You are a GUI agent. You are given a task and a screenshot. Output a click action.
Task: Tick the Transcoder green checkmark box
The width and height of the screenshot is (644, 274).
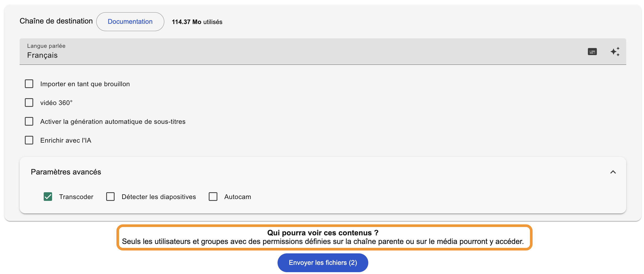coord(48,197)
